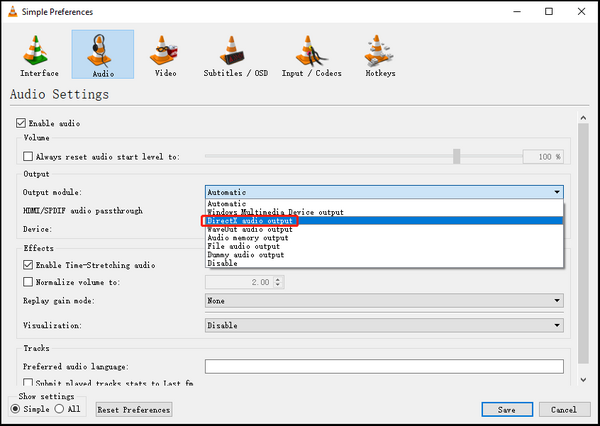600x426 pixels.
Task: Enable Always reset audio start level
Action: click(28, 156)
